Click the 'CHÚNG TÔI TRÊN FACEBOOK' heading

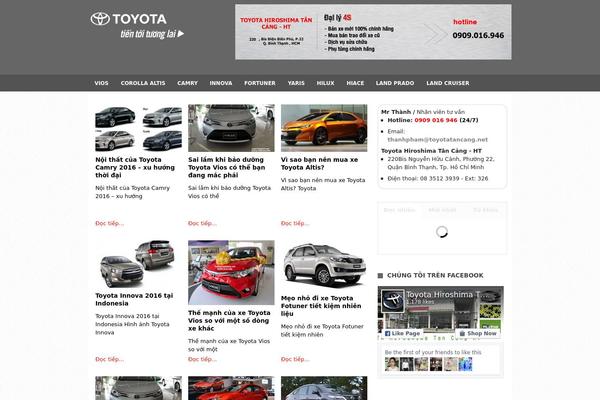tap(435, 275)
